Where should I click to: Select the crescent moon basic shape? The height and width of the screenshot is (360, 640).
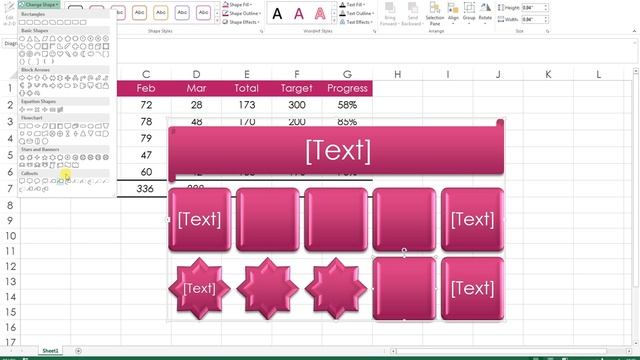83,54
